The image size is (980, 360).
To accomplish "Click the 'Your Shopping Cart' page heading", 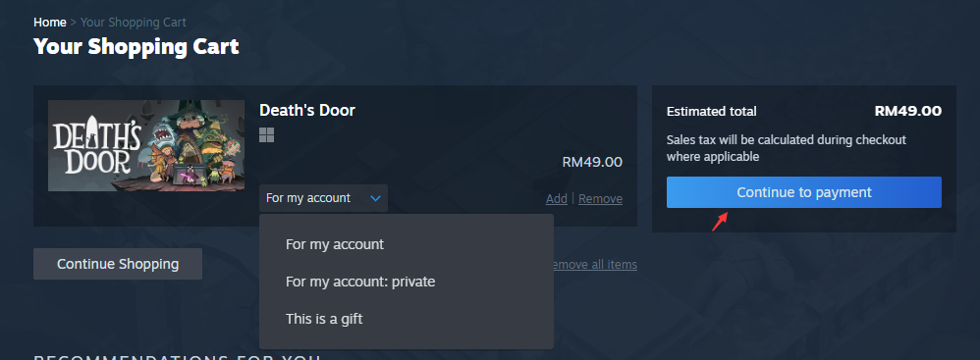I will tap(136, 47).
